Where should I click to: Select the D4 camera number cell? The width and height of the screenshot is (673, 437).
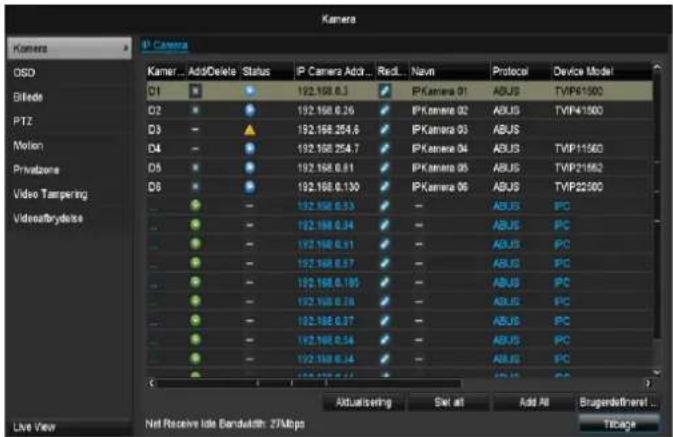pos(155,149)
